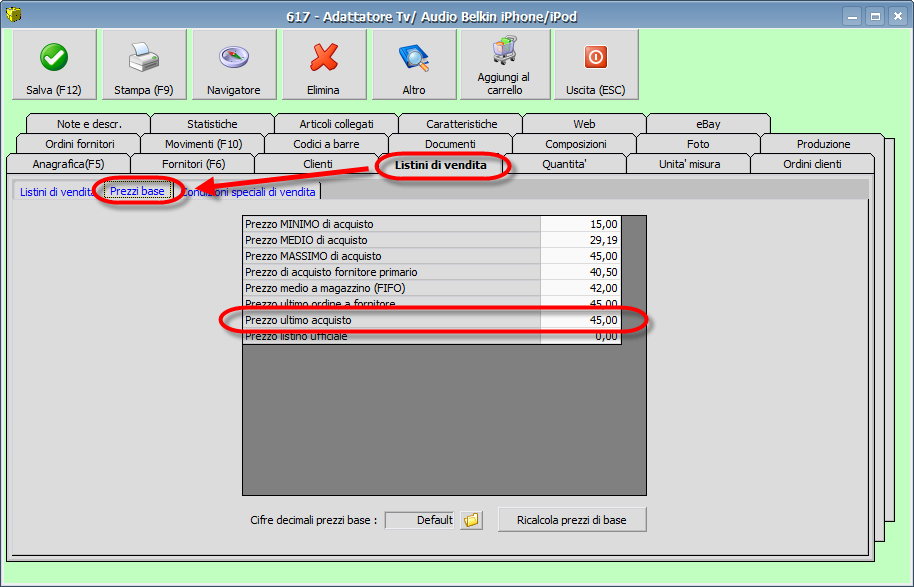
Task: Minimize the article window
Action: point(852,16)
